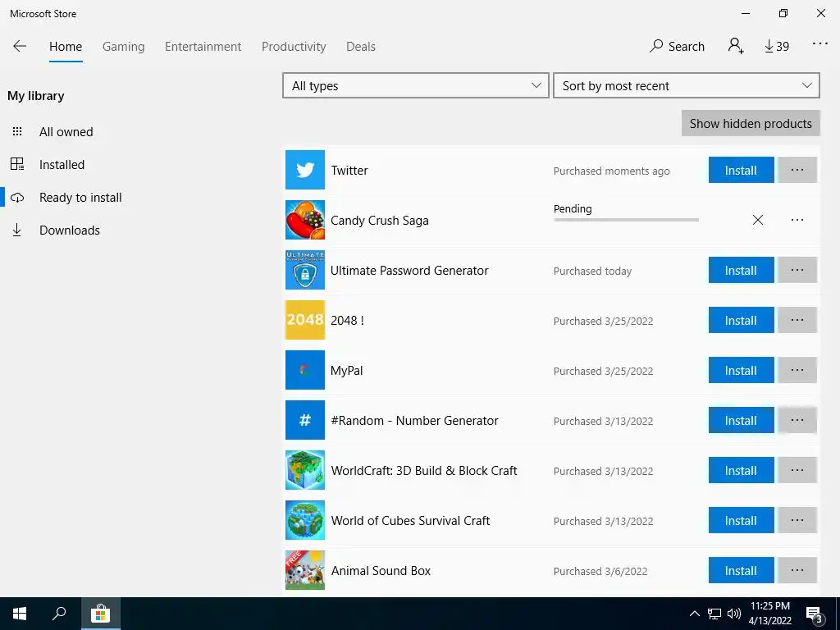Open more options for Ultimate Password Generator

pyautogui.click(x=797, y=270)
